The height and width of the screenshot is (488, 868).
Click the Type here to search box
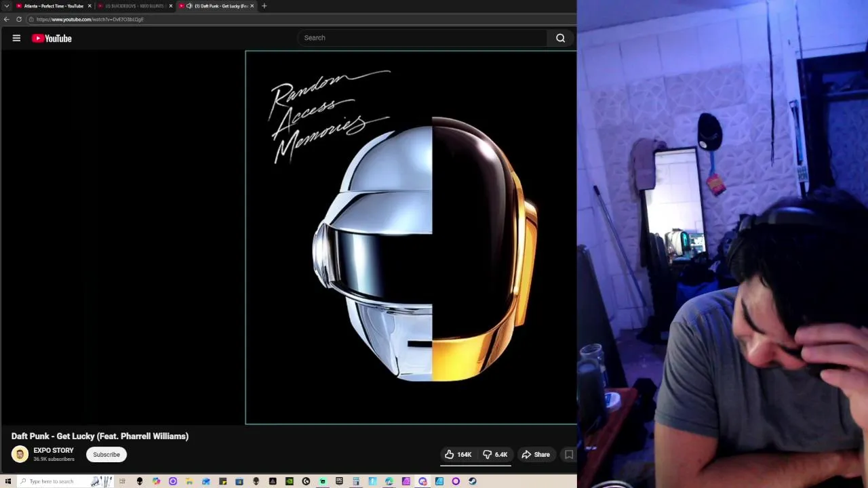tap(64, 481)
